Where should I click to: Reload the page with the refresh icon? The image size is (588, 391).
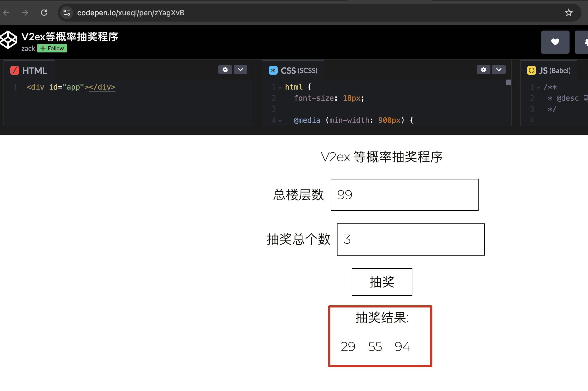(x=44, y=13)
